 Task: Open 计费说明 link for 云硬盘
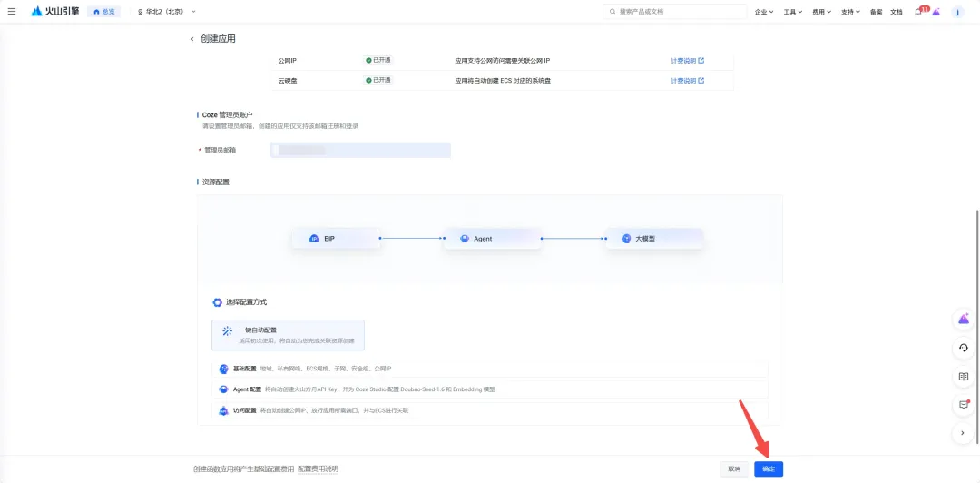[688, 81]
